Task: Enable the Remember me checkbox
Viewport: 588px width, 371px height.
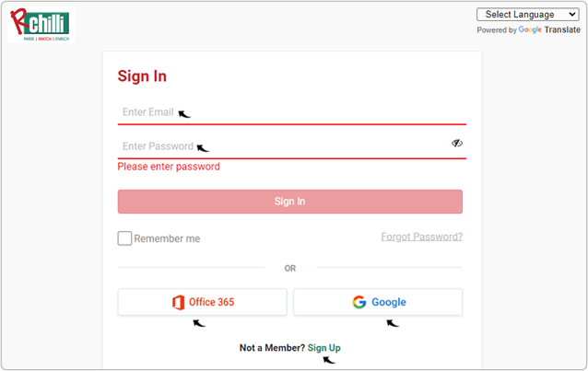Action: [x=124, y=238]
